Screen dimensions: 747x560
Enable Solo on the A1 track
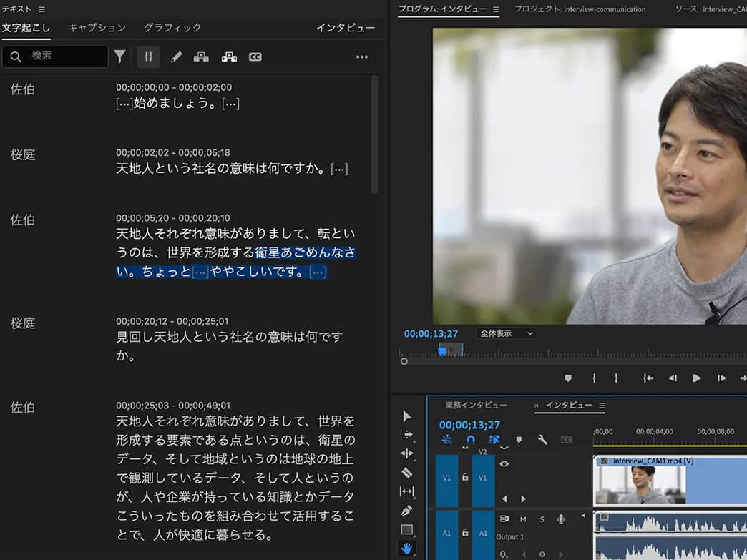pyautogui.click(x=542, y=519)
